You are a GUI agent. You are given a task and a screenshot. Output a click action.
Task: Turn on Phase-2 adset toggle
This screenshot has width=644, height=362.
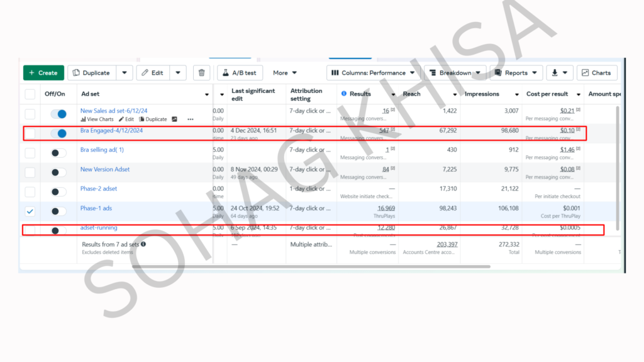(58, 192)
